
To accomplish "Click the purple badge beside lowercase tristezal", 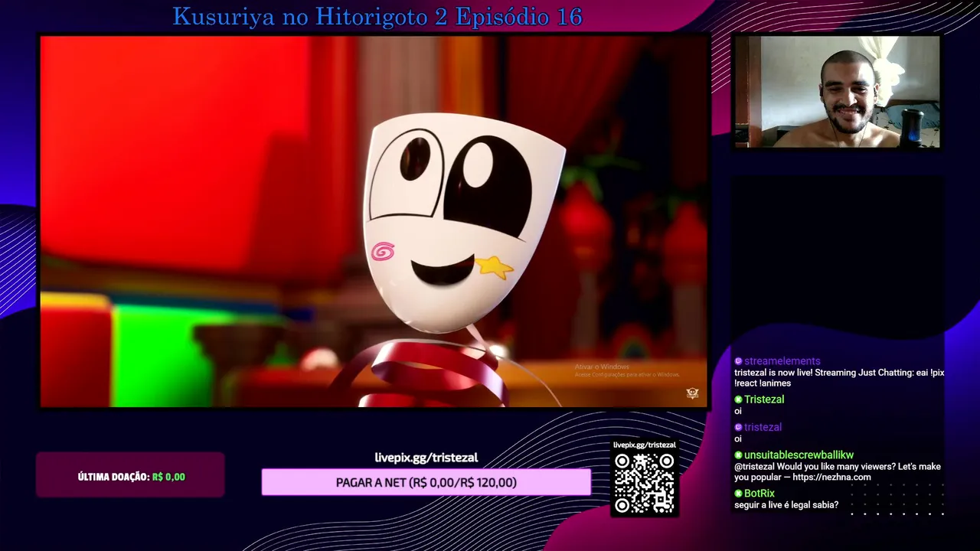I will click(x=739, y=427).
